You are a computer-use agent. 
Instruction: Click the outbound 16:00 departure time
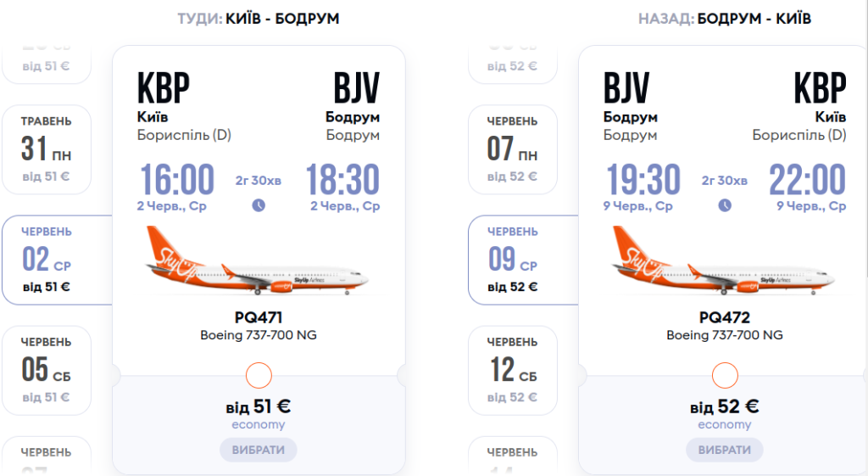click(x=177, y=181)
